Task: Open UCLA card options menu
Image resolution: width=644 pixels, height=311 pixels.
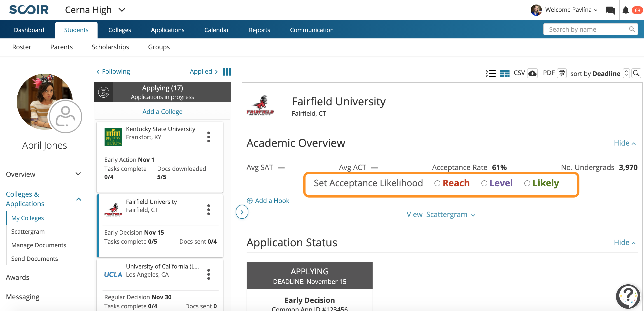Action: [x=208, y=274]
